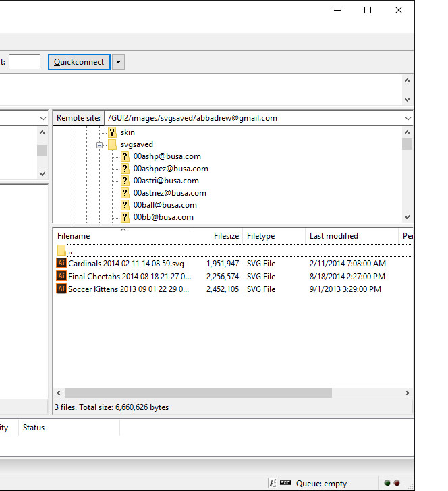
Task: Sort remote files by the Filetype column
Action: point(274,236)
